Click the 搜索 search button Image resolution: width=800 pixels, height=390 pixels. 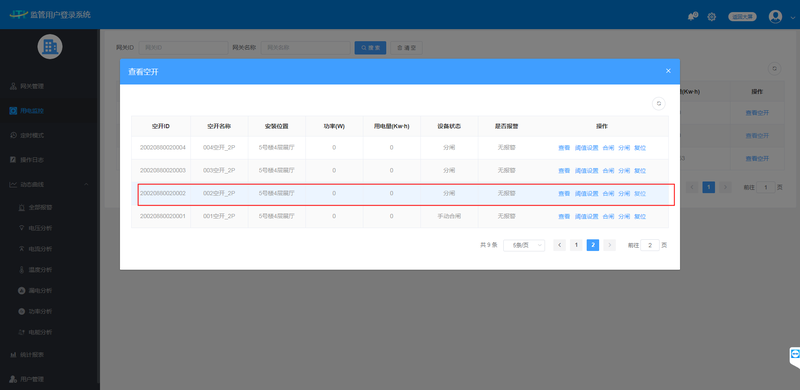370,47
